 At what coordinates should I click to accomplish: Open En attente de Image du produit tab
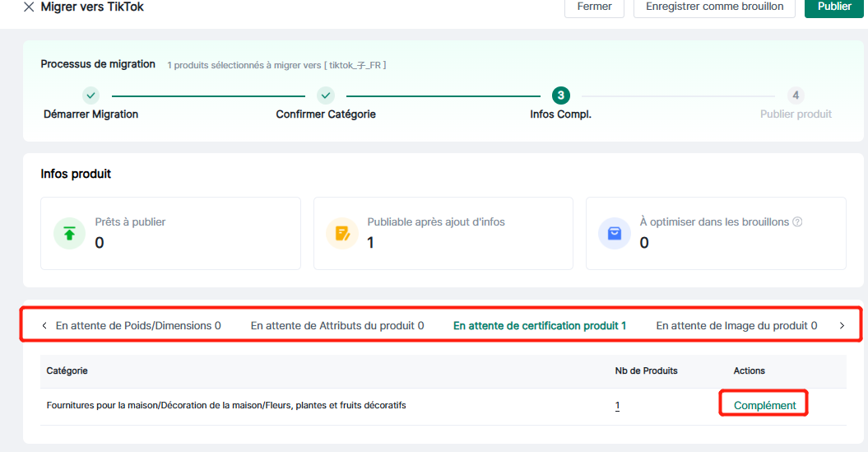[736, 325]
